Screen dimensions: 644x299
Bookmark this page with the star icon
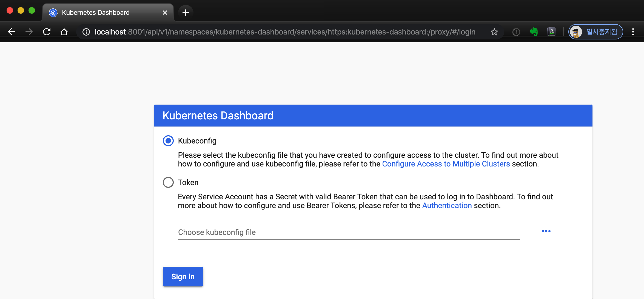tap(494, 32)
